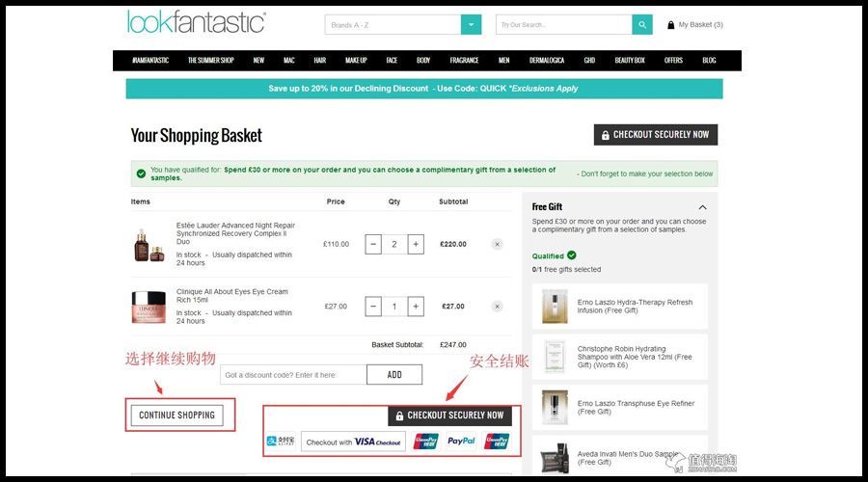Open the Brands A-Z dropdown arrow
This screenshot has width=868, height=482.
(471, 25)
